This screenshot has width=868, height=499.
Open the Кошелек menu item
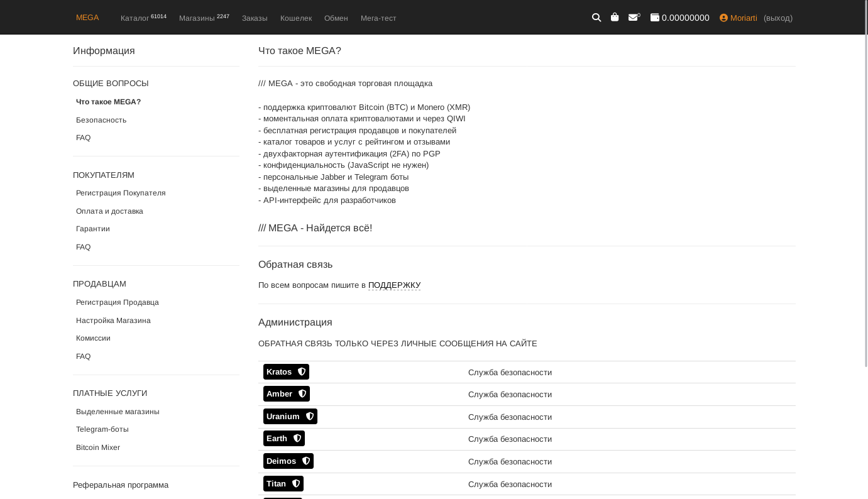coord(296,18)
